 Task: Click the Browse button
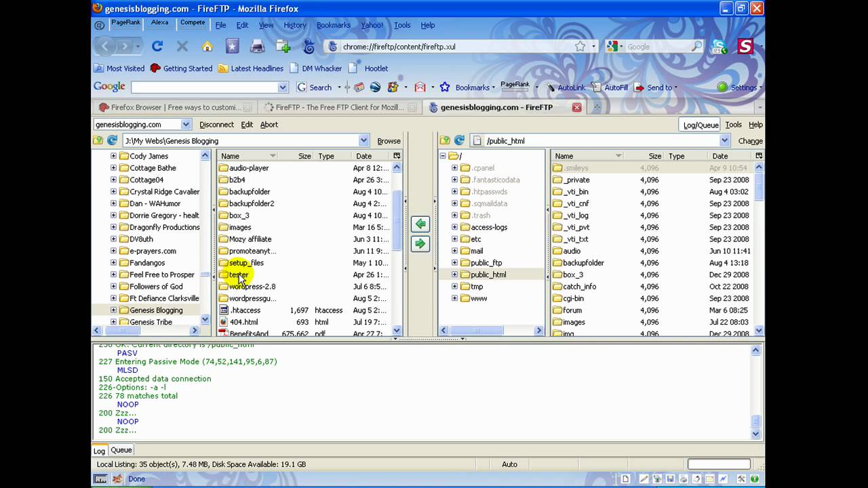[389, 141]
